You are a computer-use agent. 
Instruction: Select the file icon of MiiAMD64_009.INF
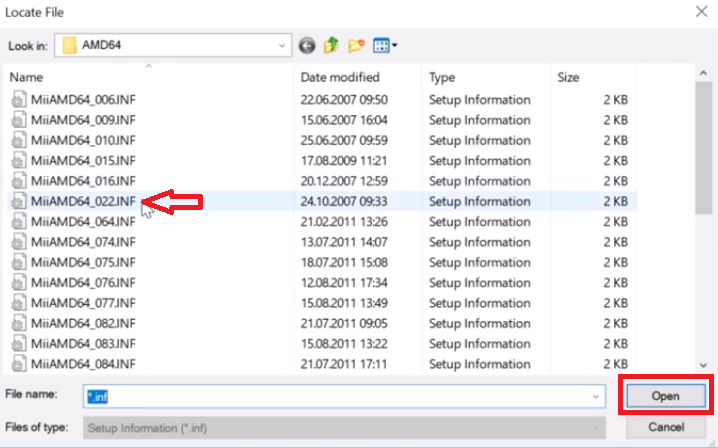pos(19,120)
